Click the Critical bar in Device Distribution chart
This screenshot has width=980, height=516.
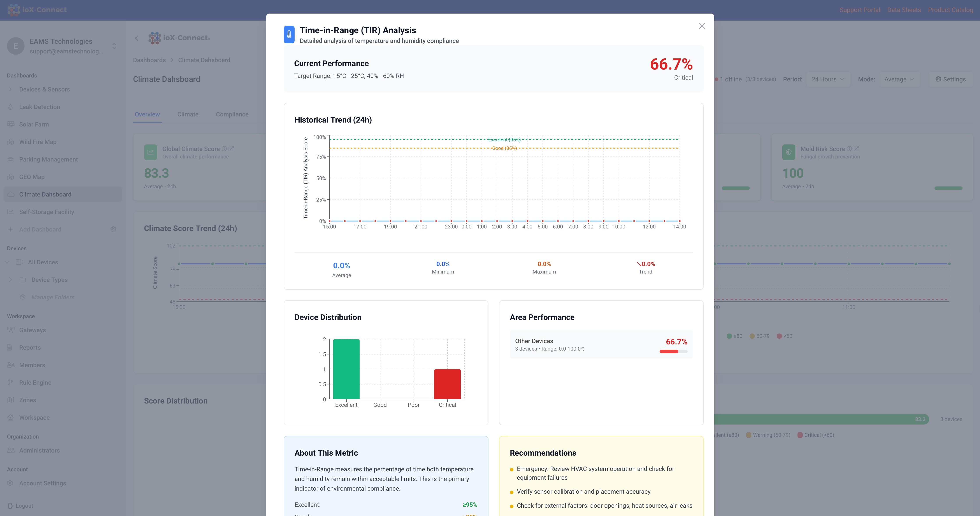pyautogui.click(x=447, y=384)
